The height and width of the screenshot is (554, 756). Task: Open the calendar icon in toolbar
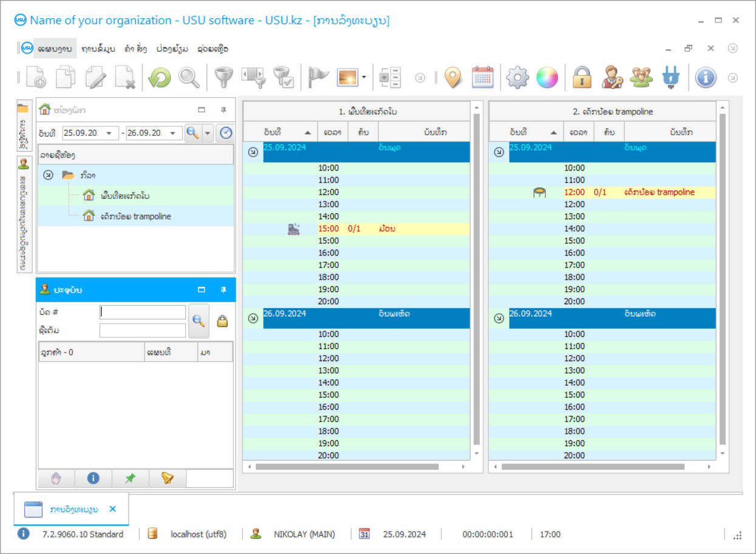(x=483, y=78)
